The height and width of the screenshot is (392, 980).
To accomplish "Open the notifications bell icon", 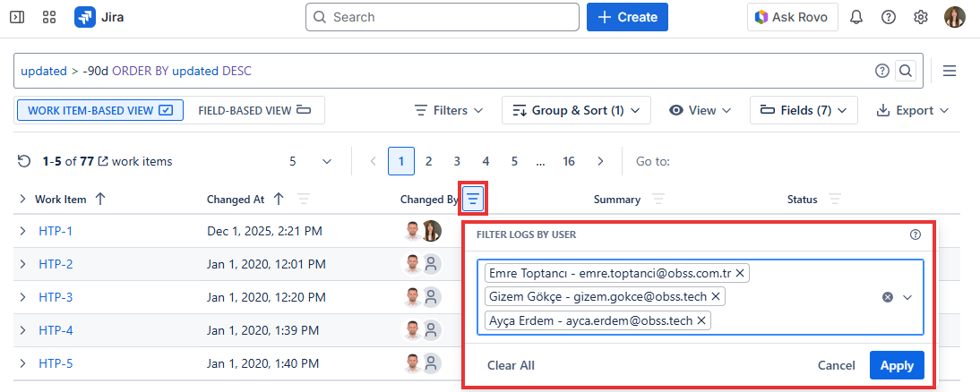I will click(856, 17).
